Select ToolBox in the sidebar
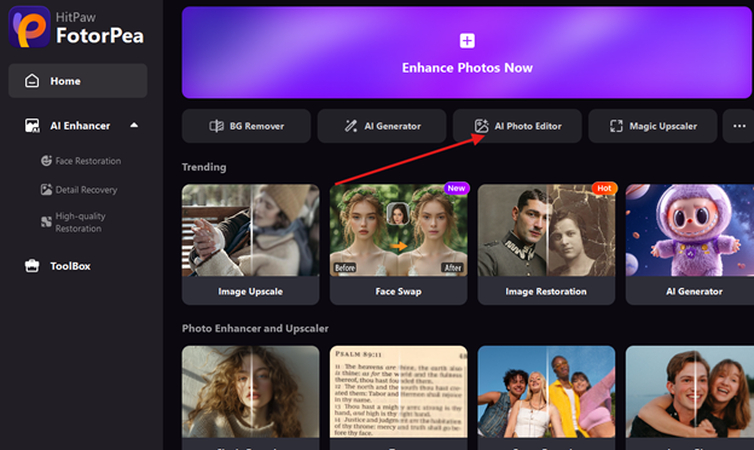Viewport: 754px width, 450px height. [70, 266]
